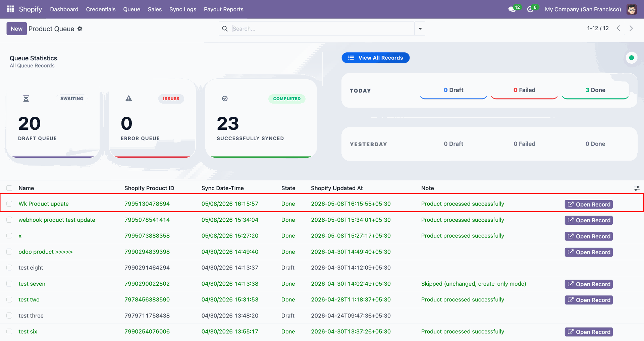This screenshot has height=341, width=644.
Task: Expand the search options dropdown arrow
Action: [420, 29]
